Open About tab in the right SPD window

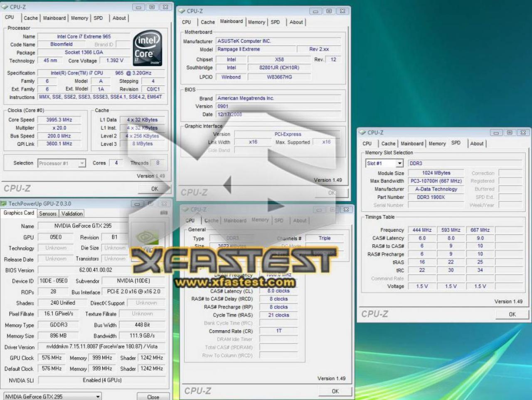tap(477, 143)
